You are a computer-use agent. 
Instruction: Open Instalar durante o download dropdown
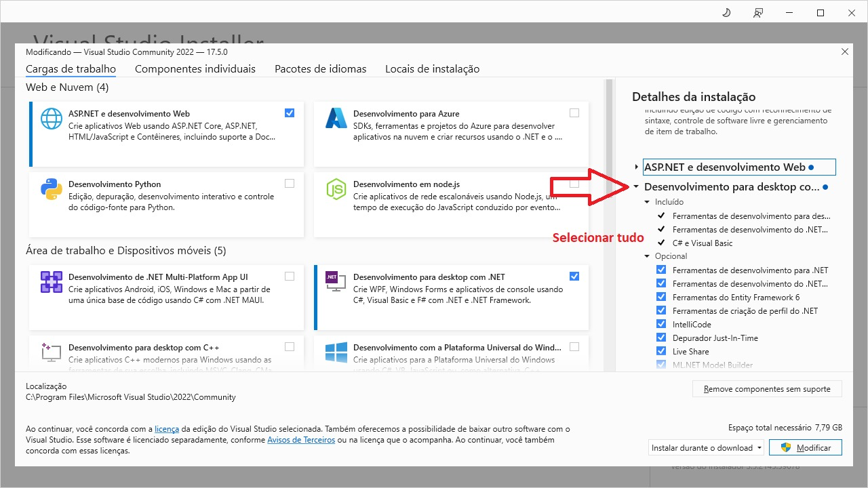(x=706, y=447)
